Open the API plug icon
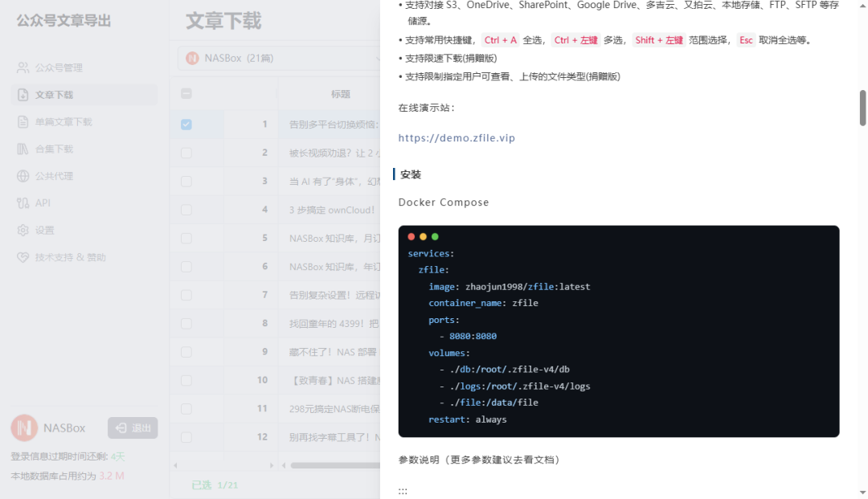The height and width of the screenshot is (499, 868). coord(23,203)
